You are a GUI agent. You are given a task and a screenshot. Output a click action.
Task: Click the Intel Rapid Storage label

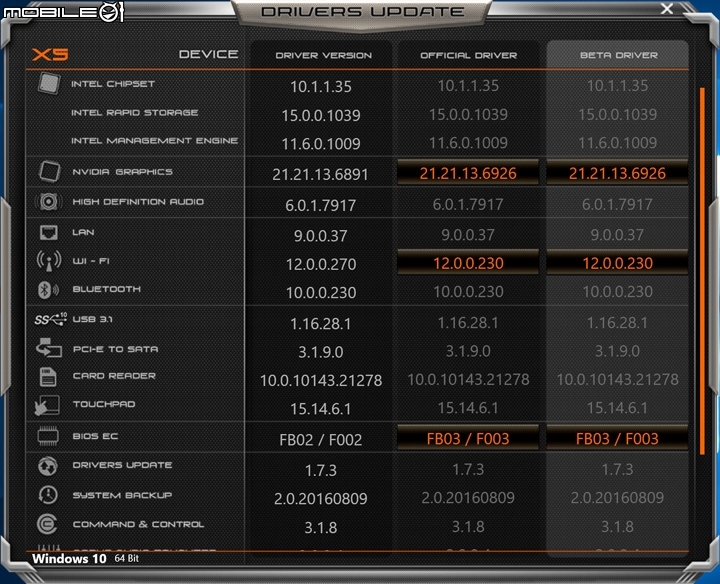[x=135, y=112]
